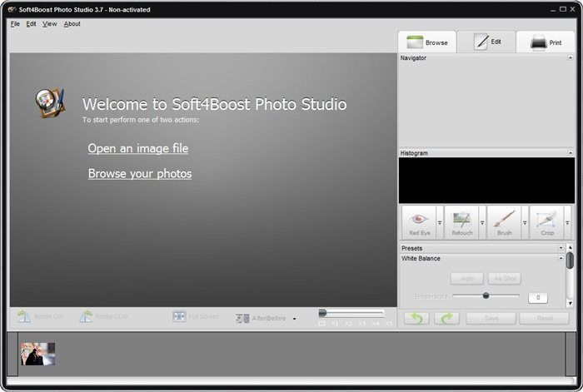Switch to the Print tab
Screen dimensions: 583x392
tap(546, 42)
